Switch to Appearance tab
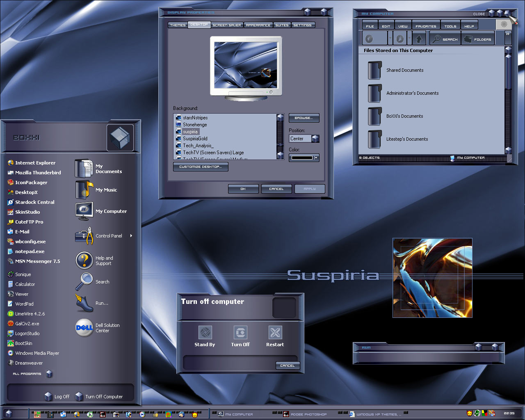 [258, 25]
